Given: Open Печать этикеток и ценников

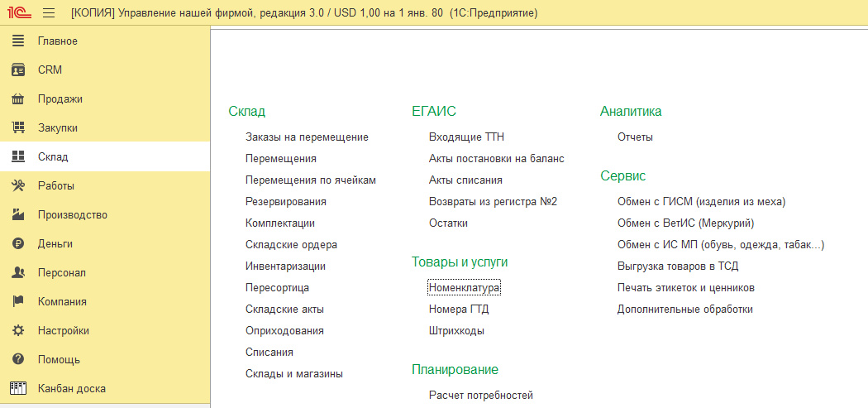Looking at the screenshot, I should click(686, 288).
